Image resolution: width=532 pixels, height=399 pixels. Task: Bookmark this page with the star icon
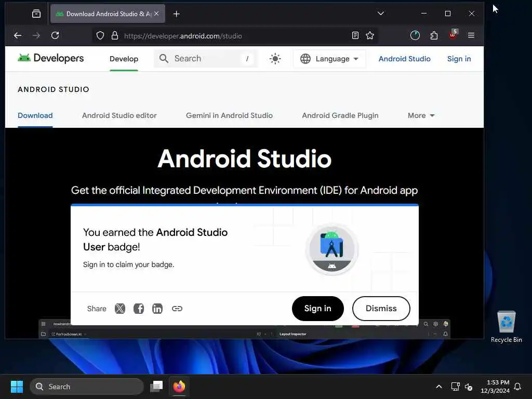click(x=370, y=36)
